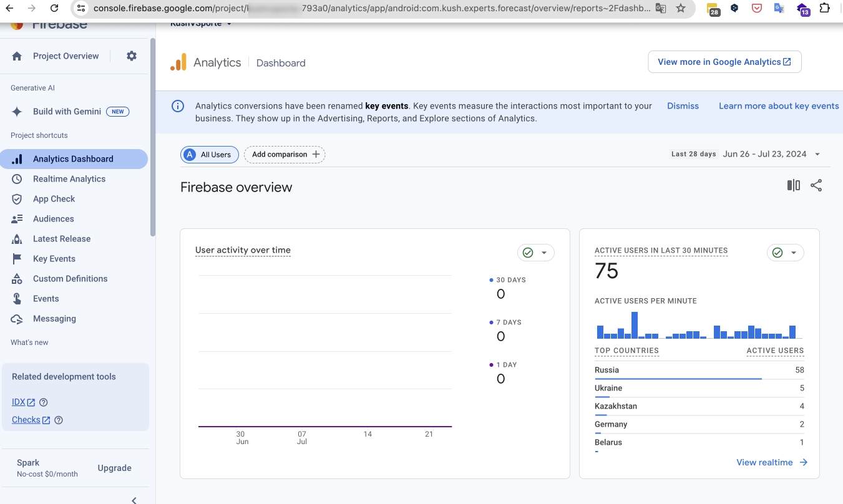Toggle the compare columns icon

pyautogui.click(x=793, y=185)
